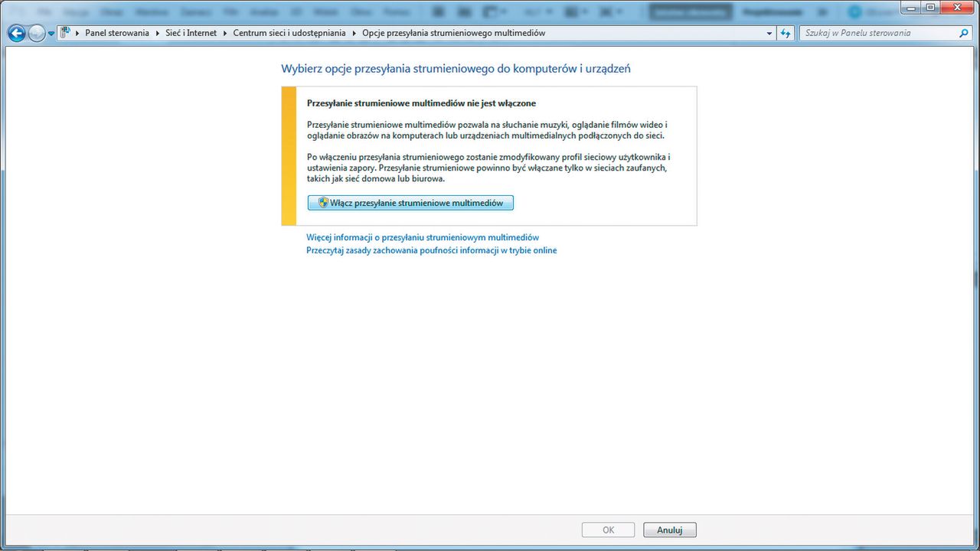The image size is (980, 551).
Task: Expand arrow after Panel sterowania breadcrumb
Action: [x=158, y=34]
